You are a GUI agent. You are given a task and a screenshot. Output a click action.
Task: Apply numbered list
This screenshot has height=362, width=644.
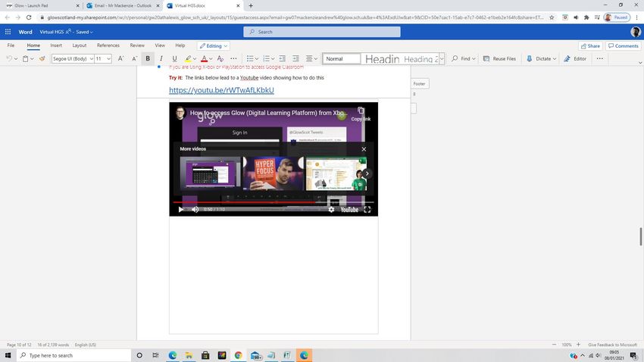pos(266,58)
